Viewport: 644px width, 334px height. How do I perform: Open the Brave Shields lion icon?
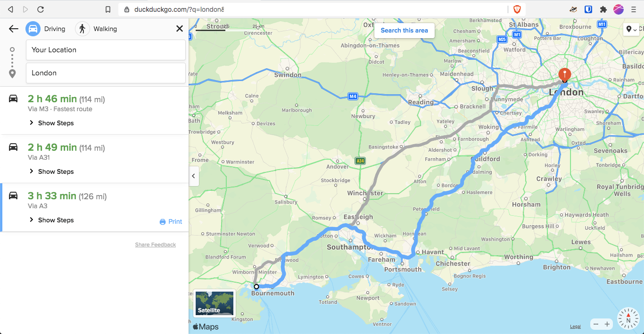coord(517,9)
